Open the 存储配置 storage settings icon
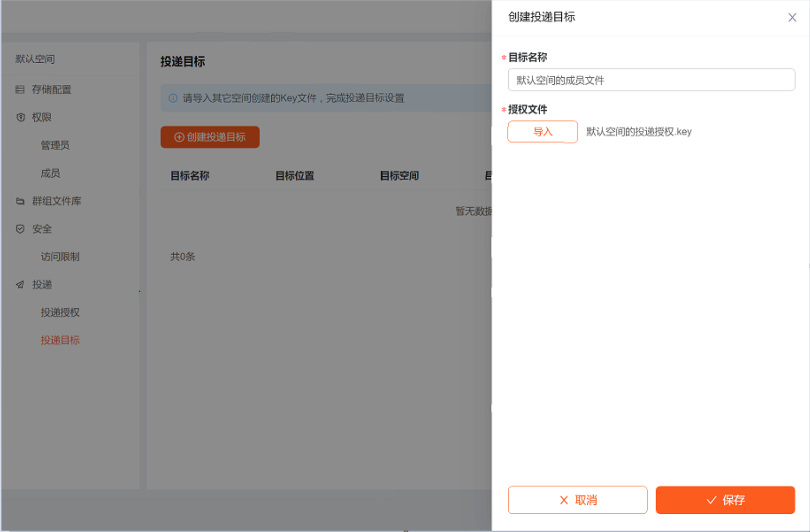This screenshot has height=532, width=810. [20, 89]
